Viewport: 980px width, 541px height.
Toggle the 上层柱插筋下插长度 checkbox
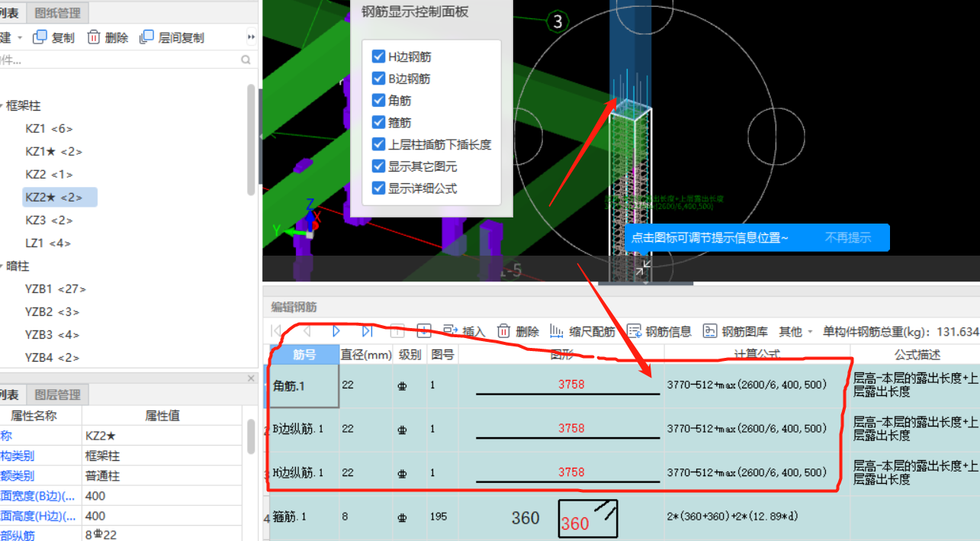tap(378, 144)
